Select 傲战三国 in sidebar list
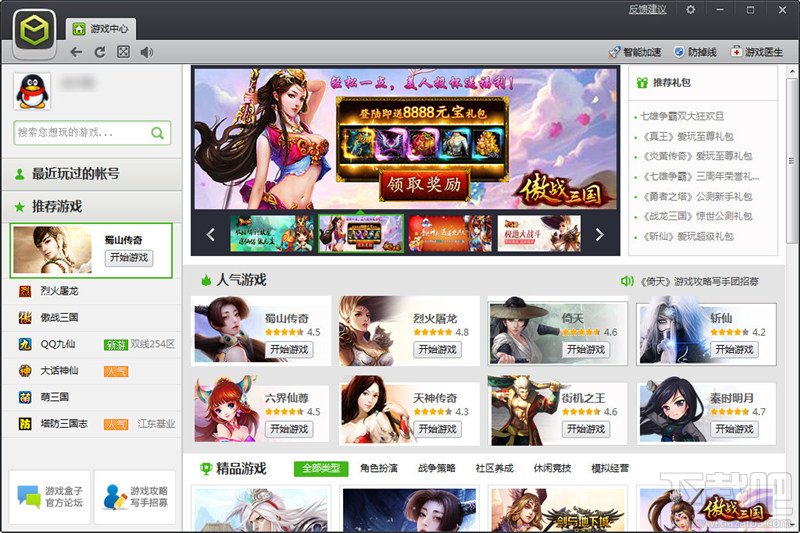 pyautogui.click(x=92, y=317)
